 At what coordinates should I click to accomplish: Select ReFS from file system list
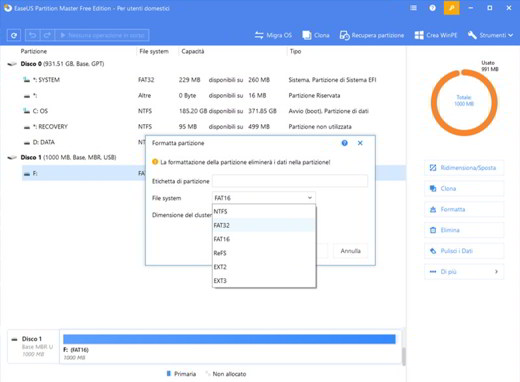tap(264, 253)
